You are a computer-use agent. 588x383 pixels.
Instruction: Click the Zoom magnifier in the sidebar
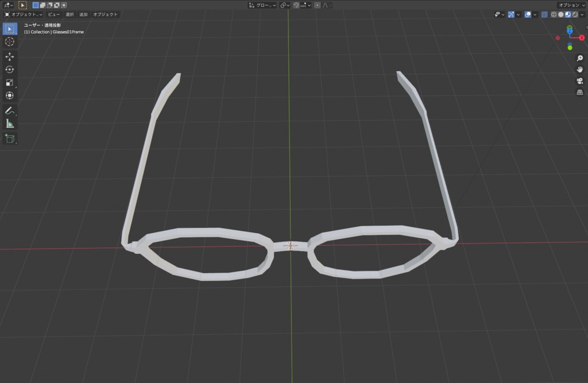(x=579, y=58)
